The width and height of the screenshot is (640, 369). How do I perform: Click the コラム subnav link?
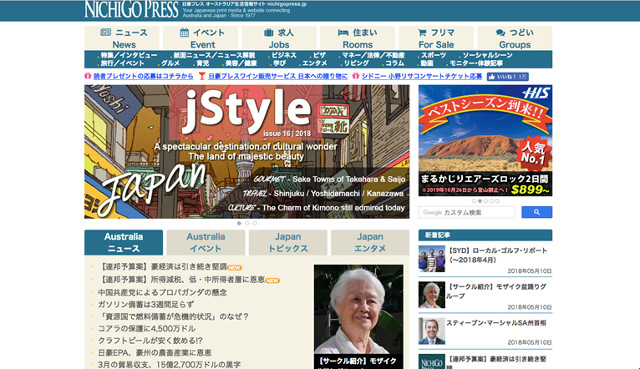tap(395, 63)
